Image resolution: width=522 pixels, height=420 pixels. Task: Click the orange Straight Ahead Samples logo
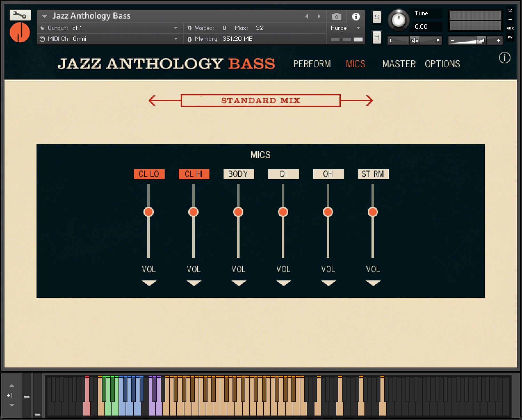20,32
